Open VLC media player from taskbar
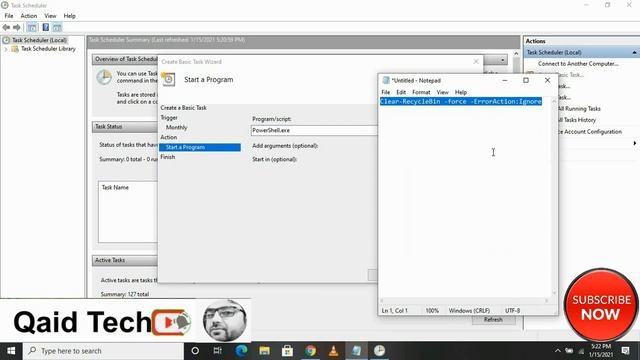Screen dimensions: 640x360 pos(333,351)
